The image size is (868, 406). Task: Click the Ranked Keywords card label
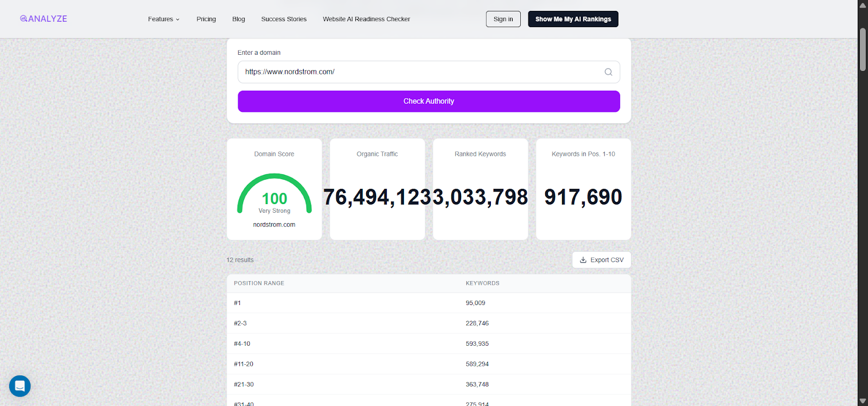click(480, 154)
